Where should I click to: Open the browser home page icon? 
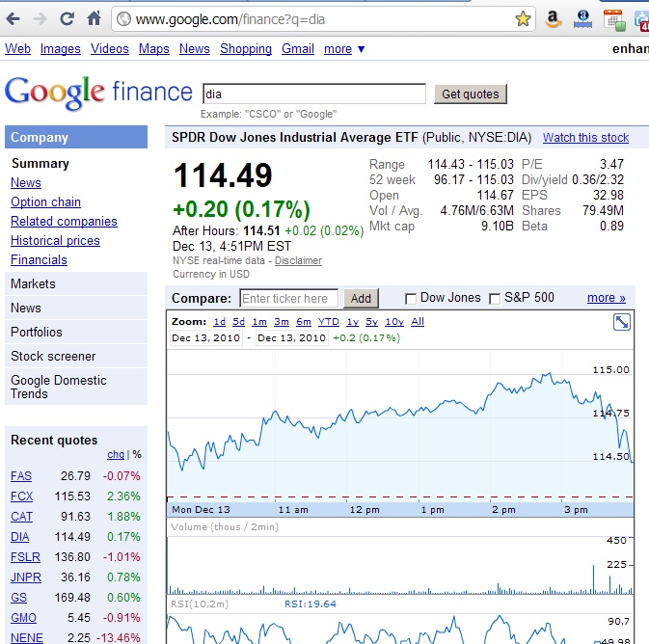94,18
